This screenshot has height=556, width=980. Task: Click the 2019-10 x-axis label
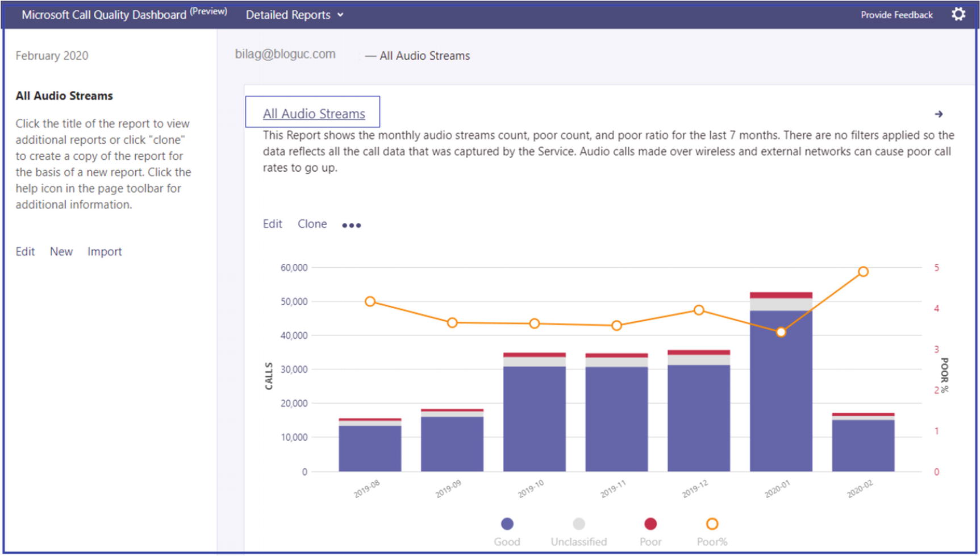pyautogui.click(x=531, y=489)
